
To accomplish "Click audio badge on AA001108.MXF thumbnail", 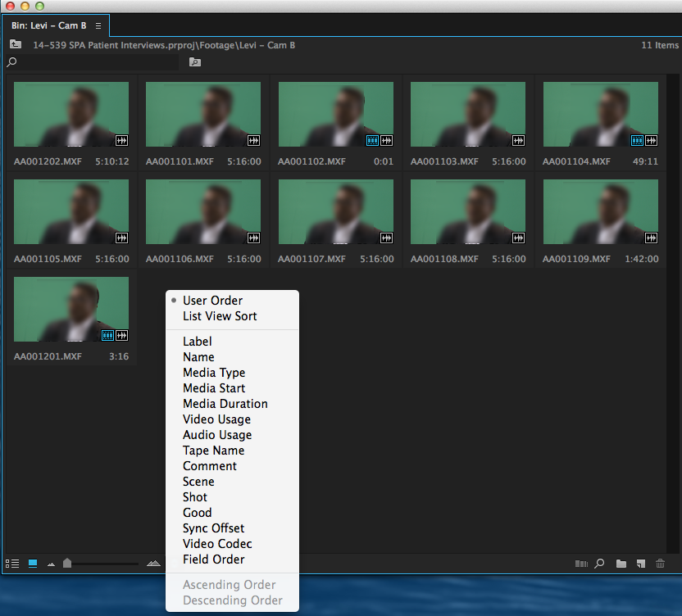I will pos(518,238).
